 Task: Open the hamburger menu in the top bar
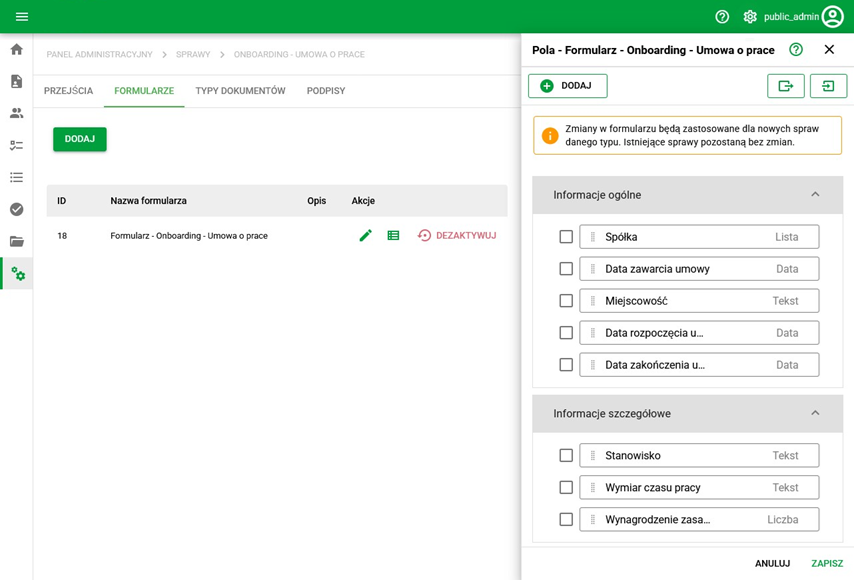coord(22,17)
